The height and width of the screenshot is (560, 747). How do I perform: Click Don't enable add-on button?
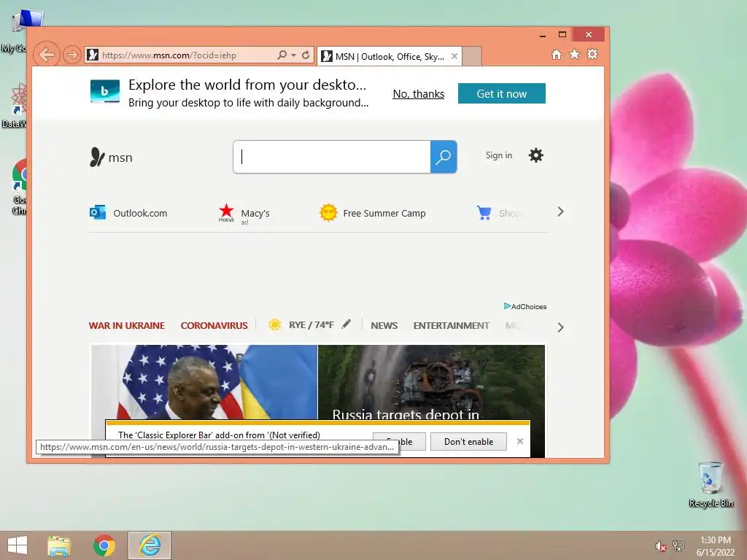pos(468,441)
